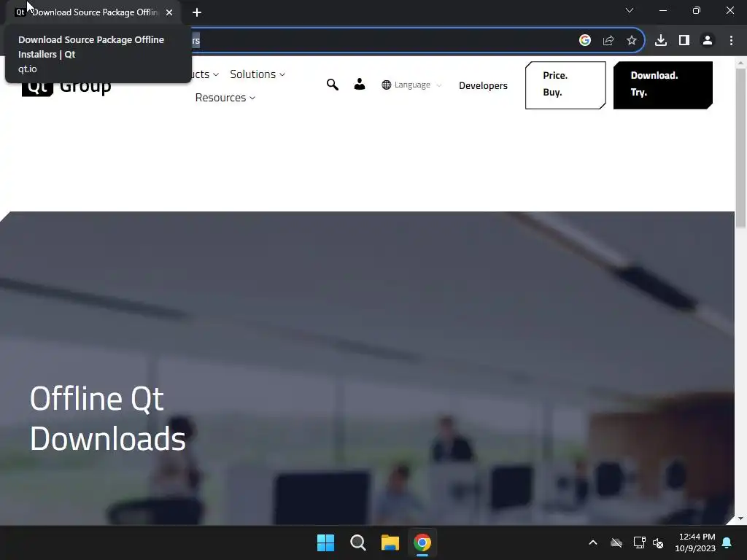Click the Price. Buy. button
This screenshot has height=560, width=747.
coord(565,85)
